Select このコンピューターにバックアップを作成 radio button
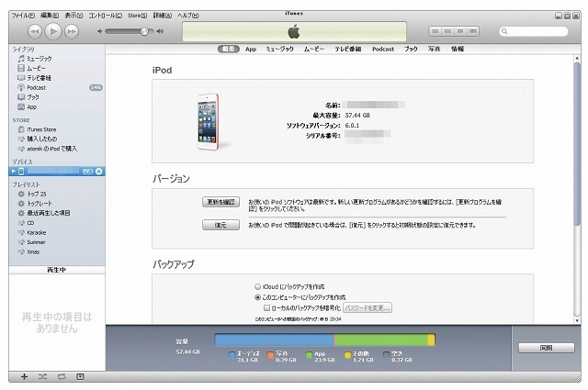Image resolution: width=588 pixels, height=390 pixels. 257,297
